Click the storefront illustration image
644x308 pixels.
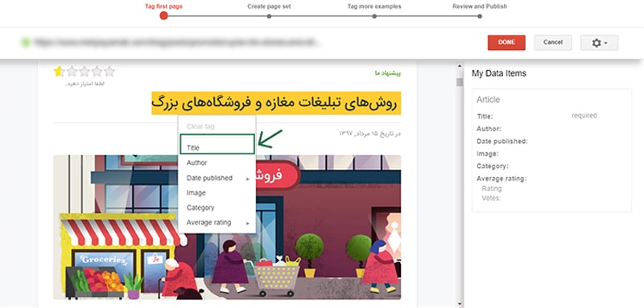point(227,228)
